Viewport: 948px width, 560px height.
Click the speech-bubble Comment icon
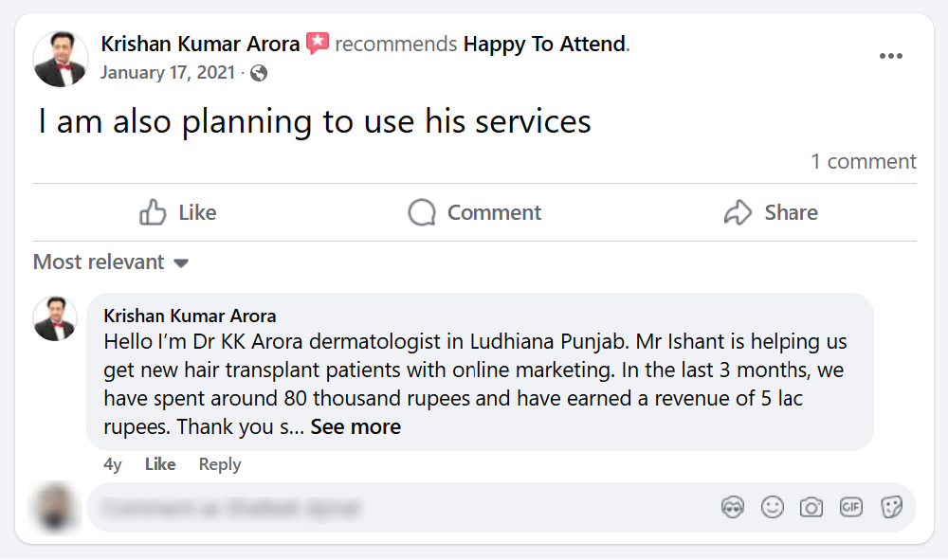tap(422, 212)
